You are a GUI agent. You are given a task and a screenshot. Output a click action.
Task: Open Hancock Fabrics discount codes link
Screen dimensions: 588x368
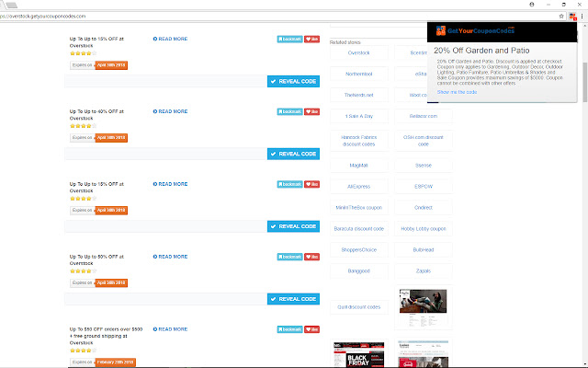coord(359,141)
